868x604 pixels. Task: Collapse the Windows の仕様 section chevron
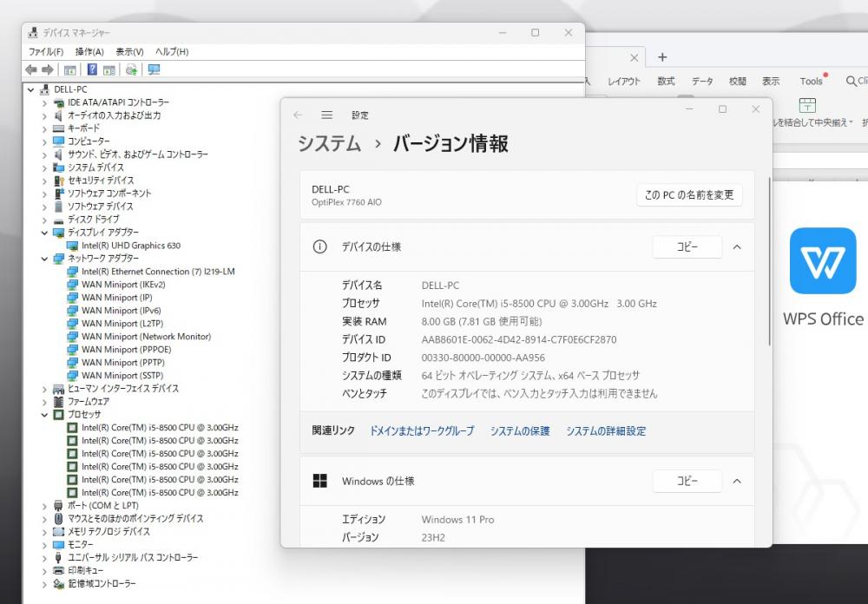[x=737, y=481]
